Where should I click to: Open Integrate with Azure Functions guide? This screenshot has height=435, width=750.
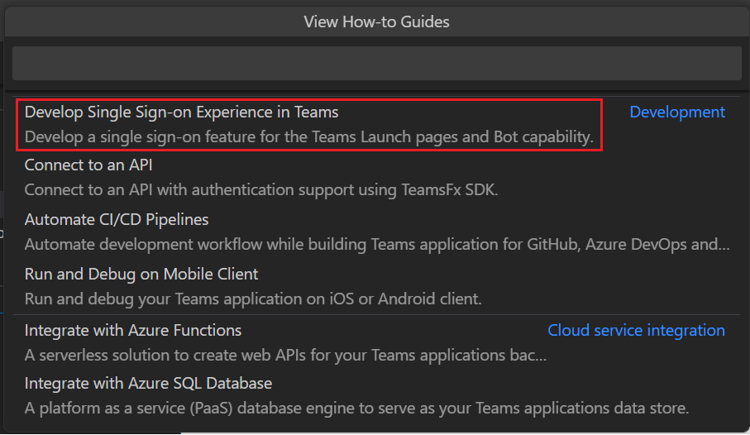[x=133, y=330]
